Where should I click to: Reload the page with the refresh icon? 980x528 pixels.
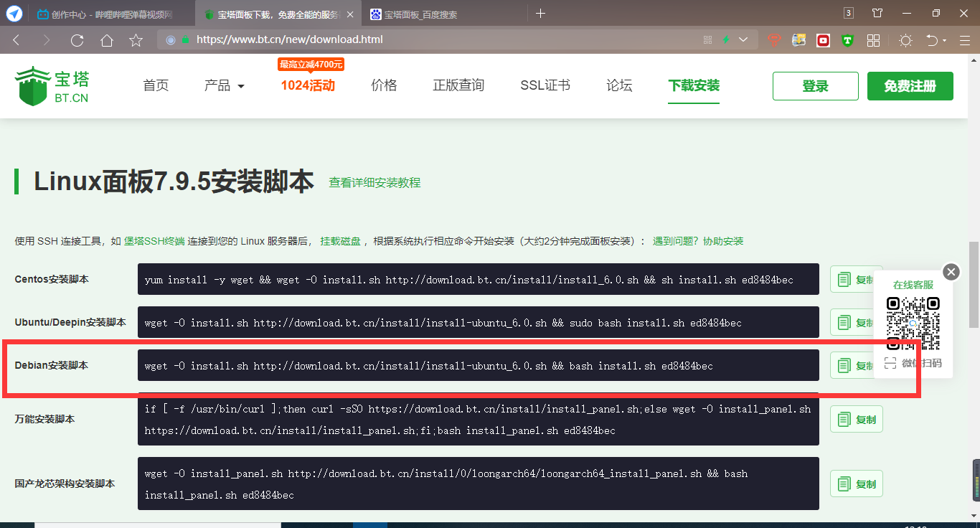(77, 40)
